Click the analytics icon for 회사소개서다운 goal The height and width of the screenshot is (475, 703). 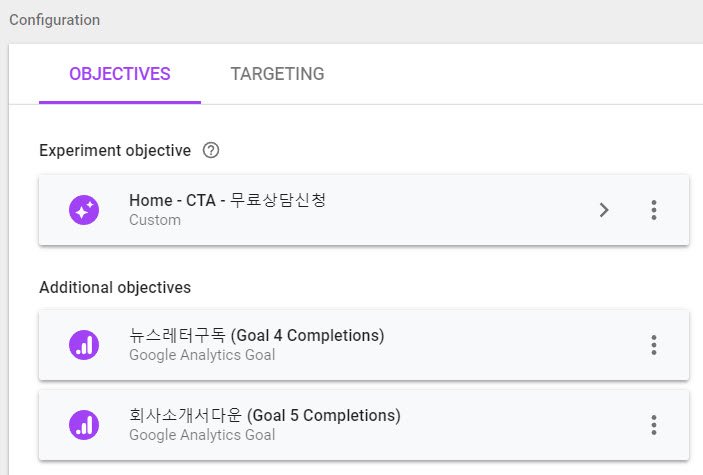pyautogui.click(x=84, y=425)
